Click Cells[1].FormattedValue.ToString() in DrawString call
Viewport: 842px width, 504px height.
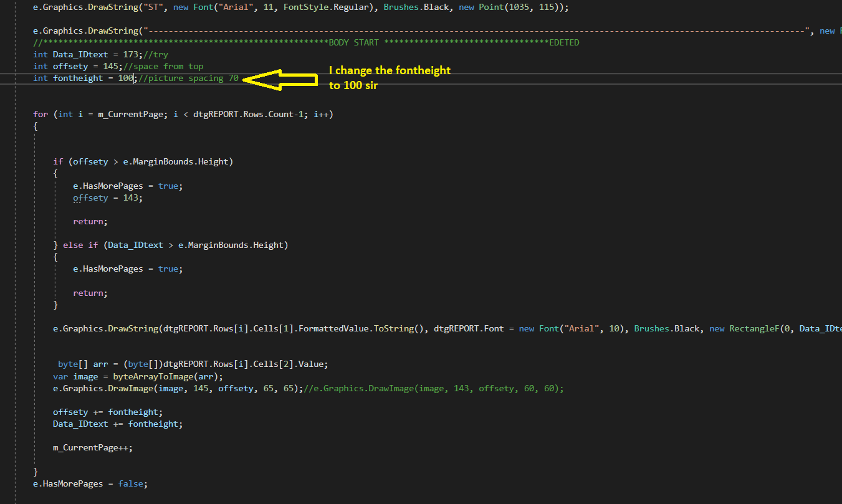point(343,328)
